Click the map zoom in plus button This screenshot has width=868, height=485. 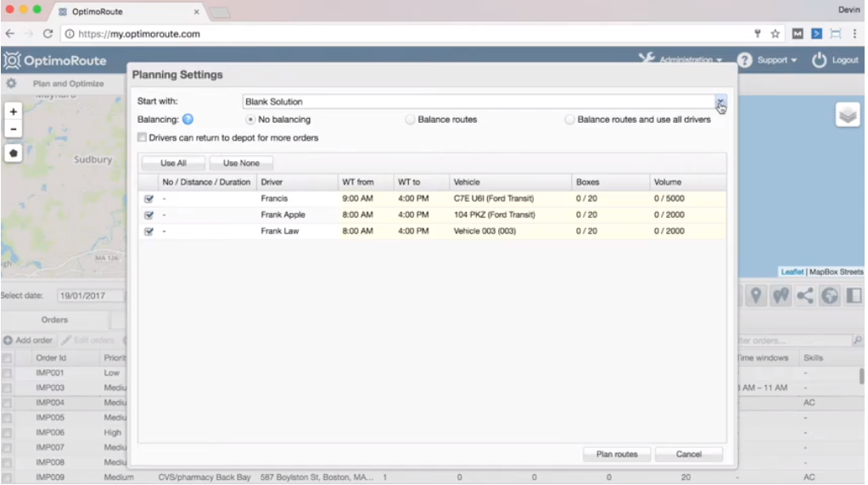click(14, 112)
